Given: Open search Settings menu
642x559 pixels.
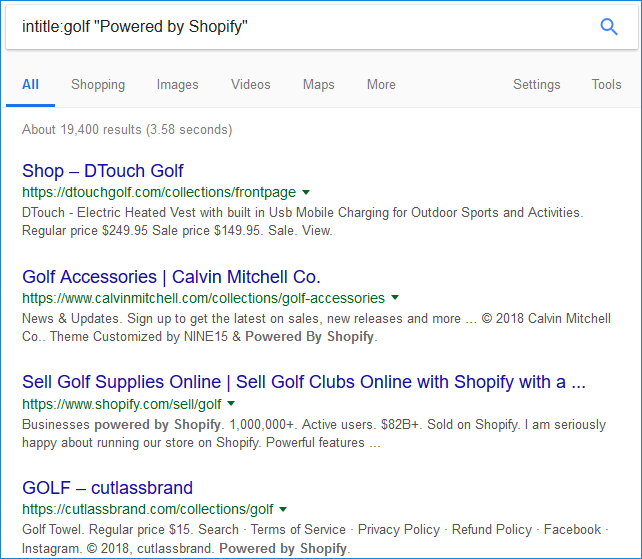Looking at the screenshot, I should click(537, 85).
